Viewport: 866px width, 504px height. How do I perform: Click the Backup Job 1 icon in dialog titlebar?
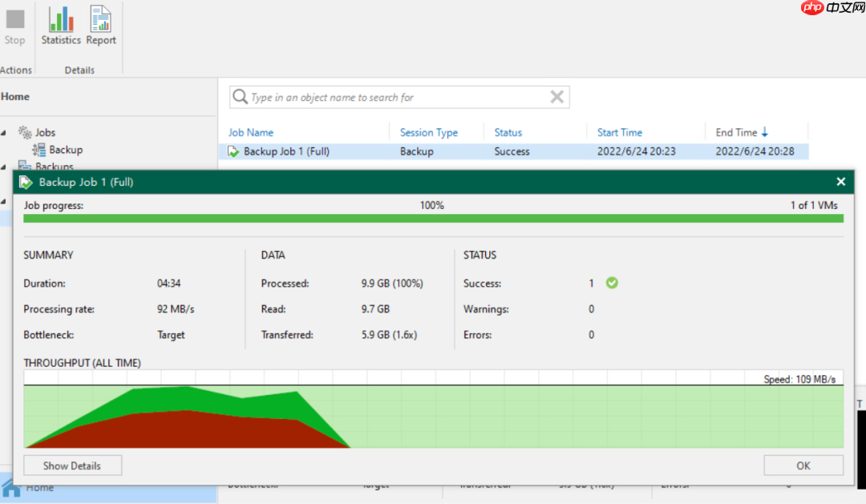point(25,181)
